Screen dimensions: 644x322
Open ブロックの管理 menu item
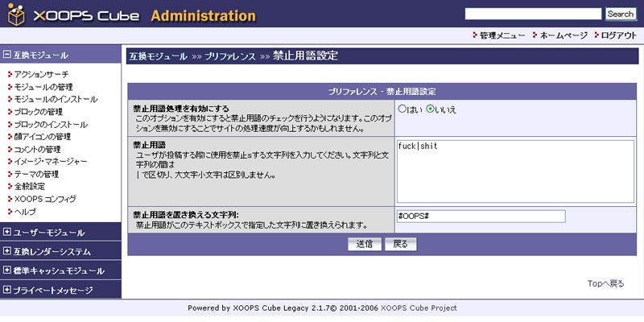38,112
